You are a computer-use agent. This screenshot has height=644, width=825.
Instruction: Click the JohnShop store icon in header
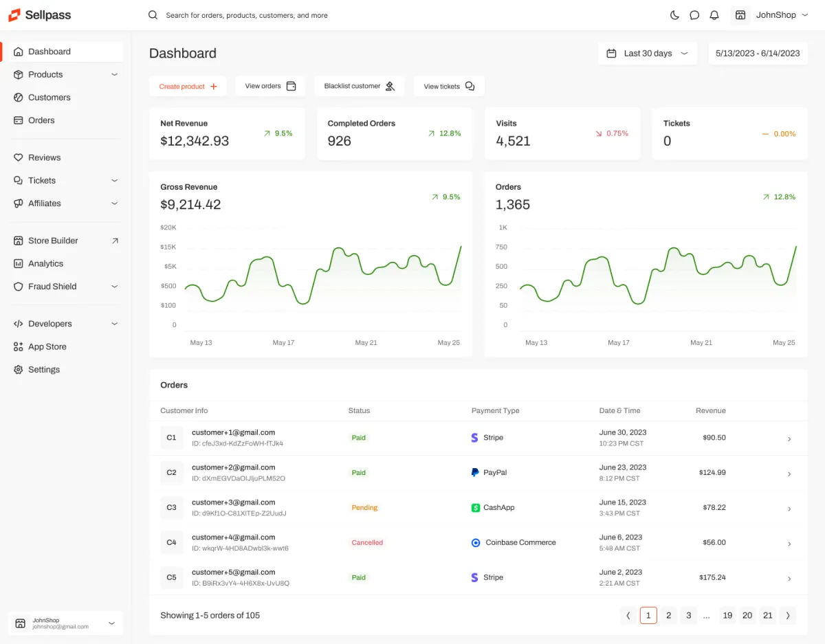click(x=740, y=15)
